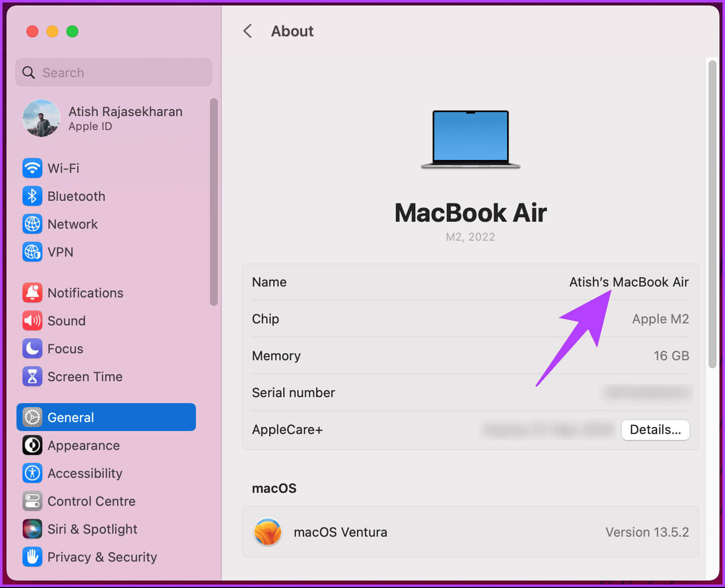Click the Focus moon icon
Viewport: 725px width, 588px height.
(32, 348)
